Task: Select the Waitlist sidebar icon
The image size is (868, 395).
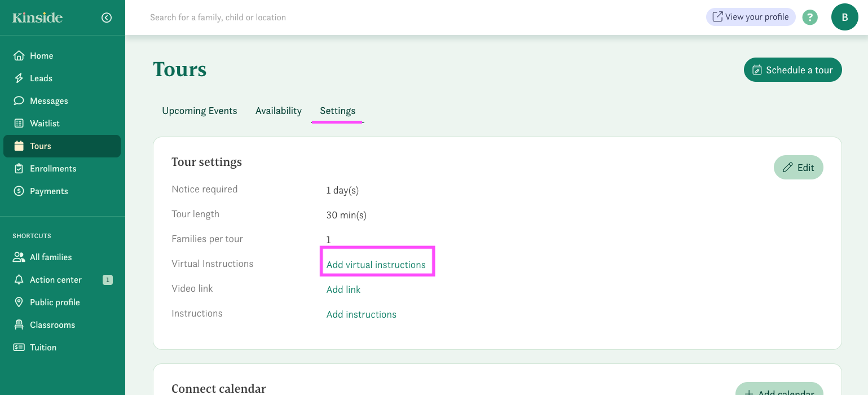Action: point(44,123)
